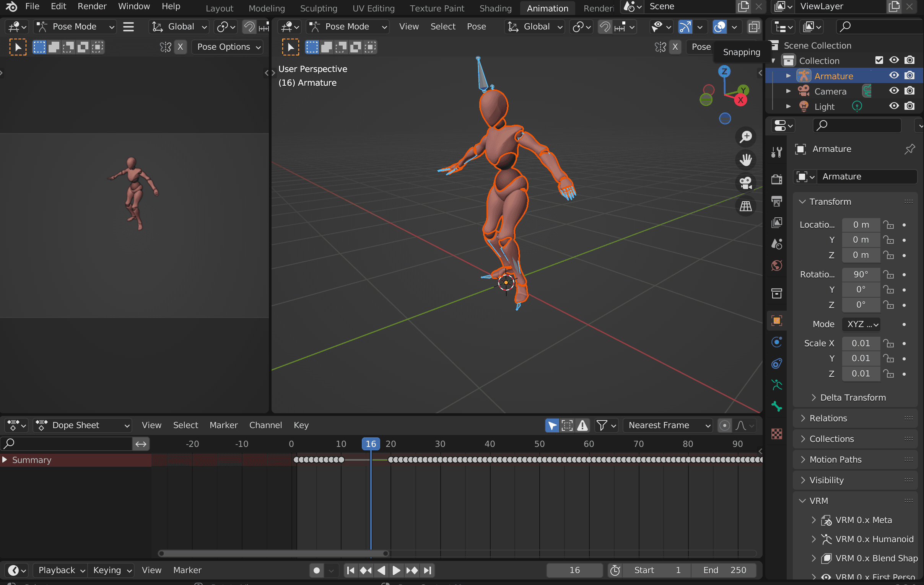Open the Tool properties tab icon
Screen dimensions: 924x585
(777, 152)
